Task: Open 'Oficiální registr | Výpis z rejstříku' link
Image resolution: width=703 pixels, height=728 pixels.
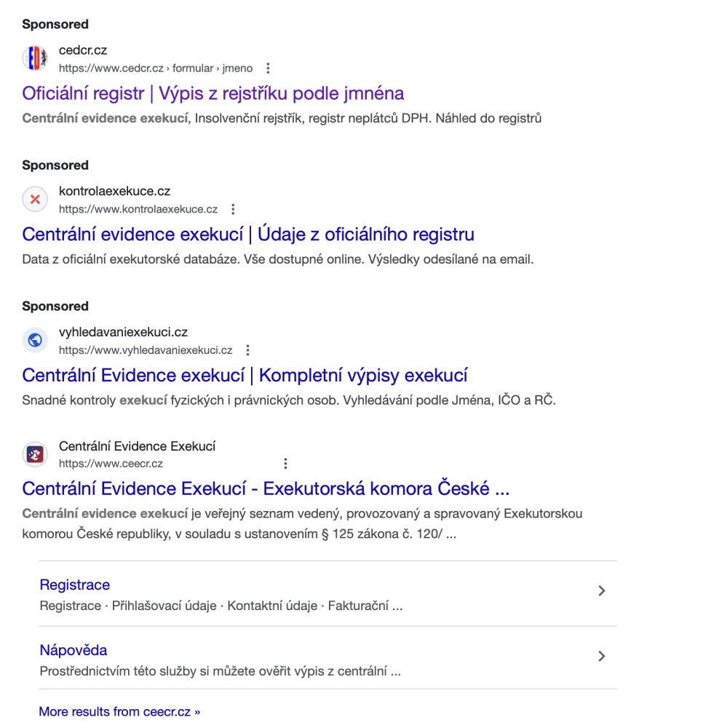Action: tap(213, 94)
